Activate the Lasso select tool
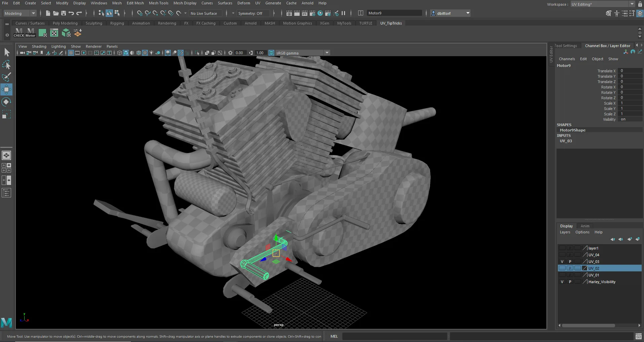 tap(6, 65)
